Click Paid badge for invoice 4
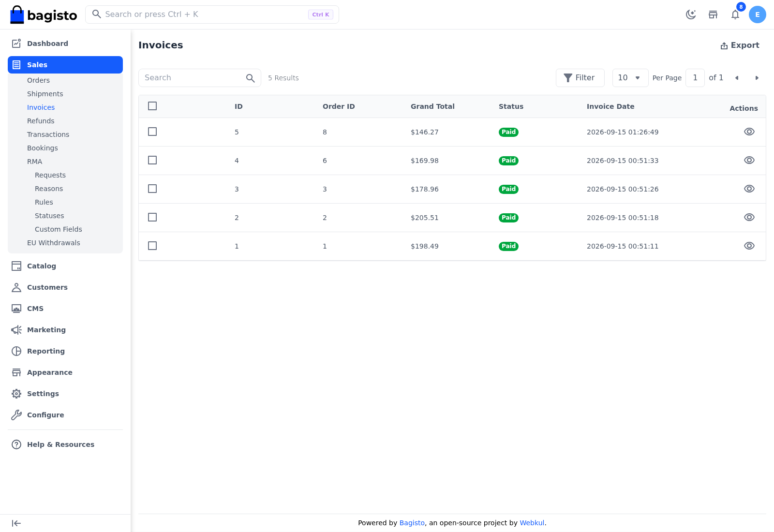This screenshot has width=774, height=532. point(508,161)
